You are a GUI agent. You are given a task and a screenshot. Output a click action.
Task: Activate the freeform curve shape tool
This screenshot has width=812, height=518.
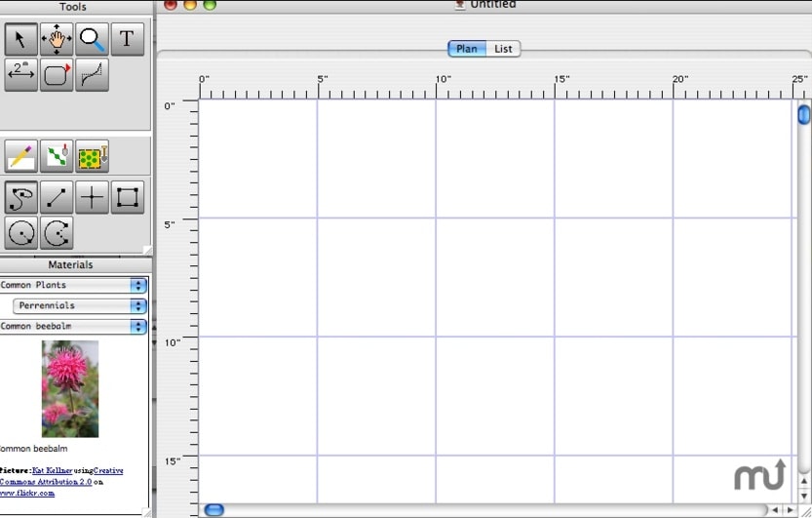[21, 197]
